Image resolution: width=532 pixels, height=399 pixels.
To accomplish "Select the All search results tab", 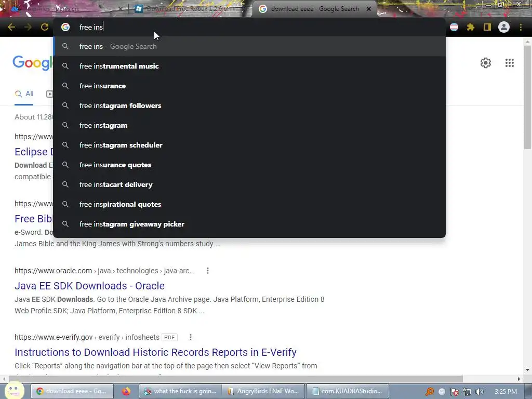I will click(x=24, y=94).
